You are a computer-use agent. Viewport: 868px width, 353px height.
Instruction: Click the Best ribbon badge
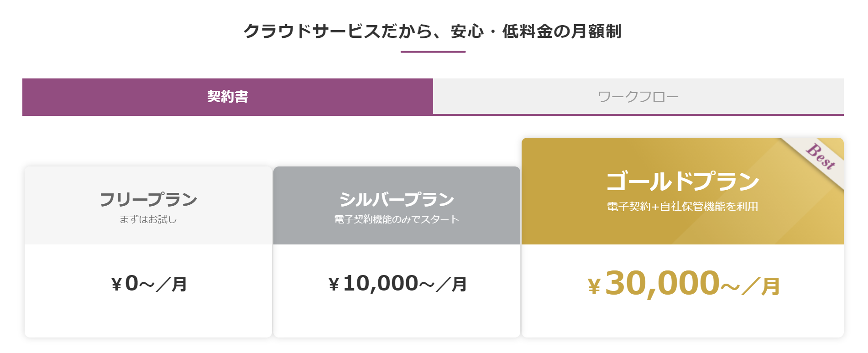820,157
